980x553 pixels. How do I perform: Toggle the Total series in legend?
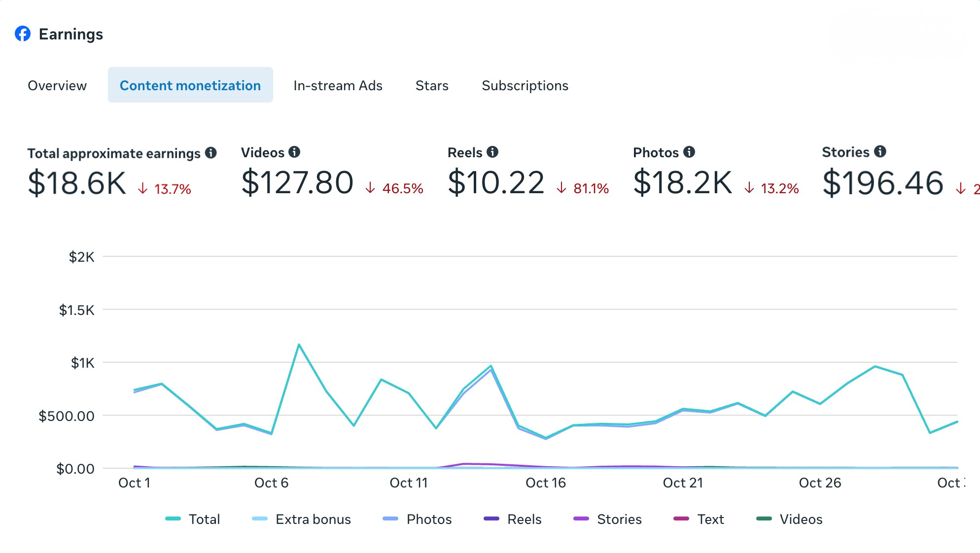(204, 519)
